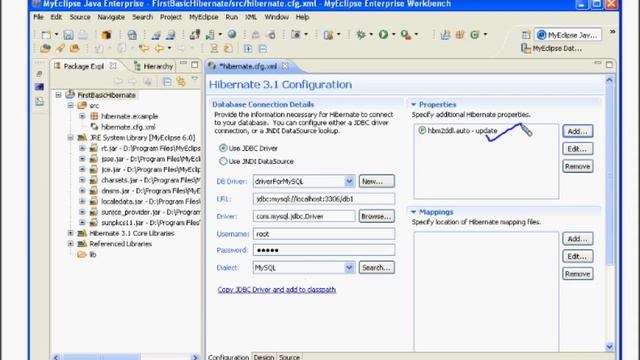Click the Collapse All icon in Package Explorer
This screenshot has height=360, width=640.
[167, 82]
